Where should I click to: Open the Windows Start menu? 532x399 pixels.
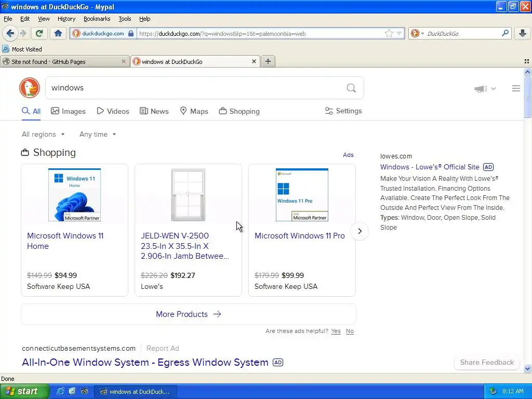coord(24,391)
